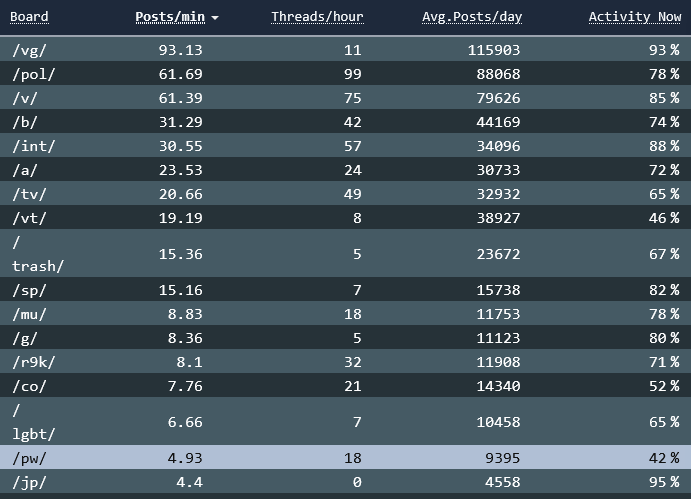Select the /v/ board name

pos(25,98)
